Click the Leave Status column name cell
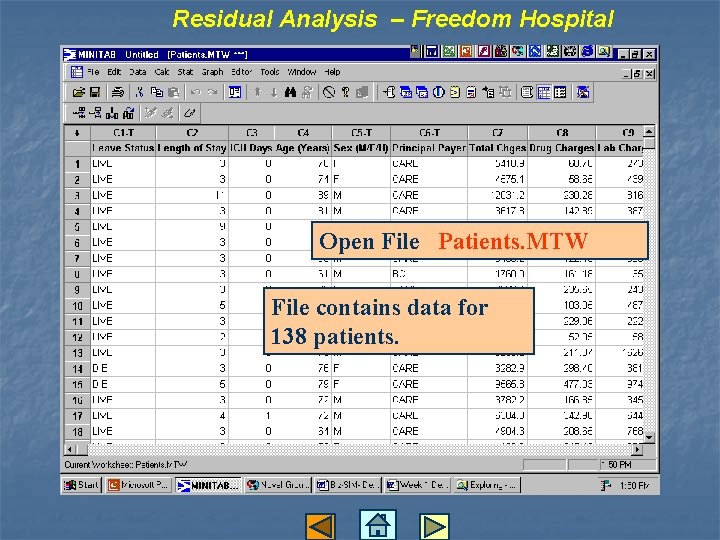Image resolution: width=720 pixels, height=540 pixels. 123,148
